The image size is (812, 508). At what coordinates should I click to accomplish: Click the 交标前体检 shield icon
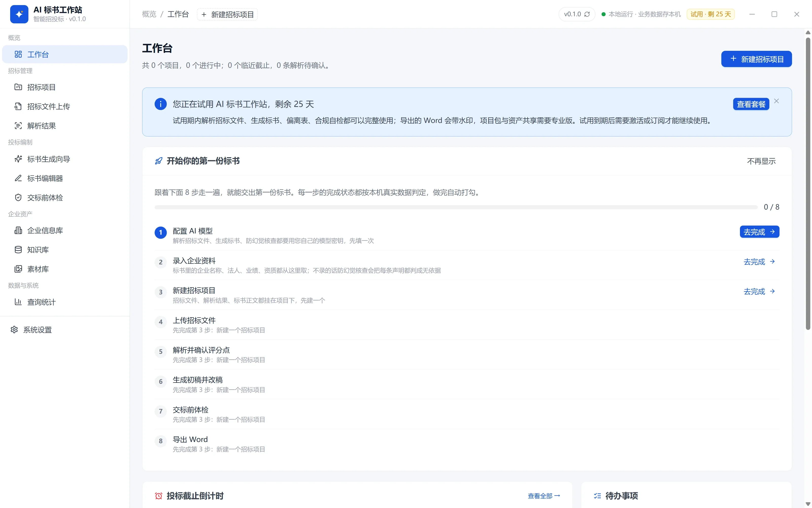18,198
